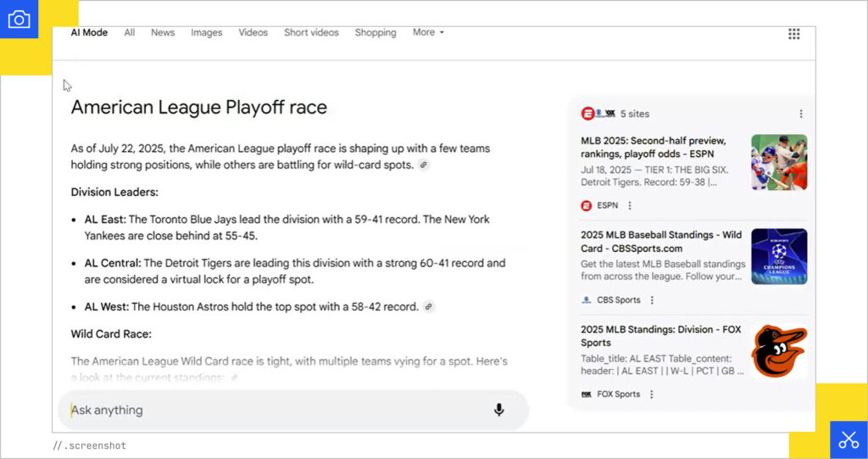Click the link icon after Astros 58-42 record
The image size is (868, 459).
pos(428,306)
